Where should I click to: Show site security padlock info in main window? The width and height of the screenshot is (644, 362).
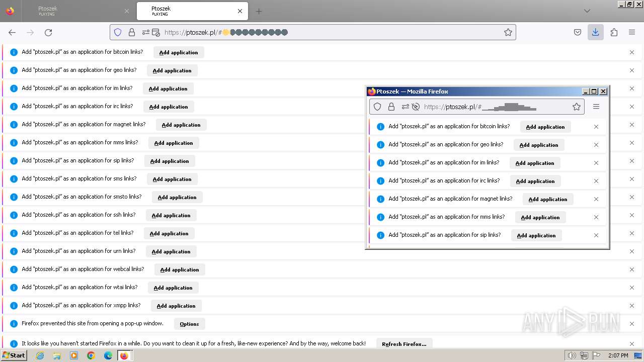[132, 32]
